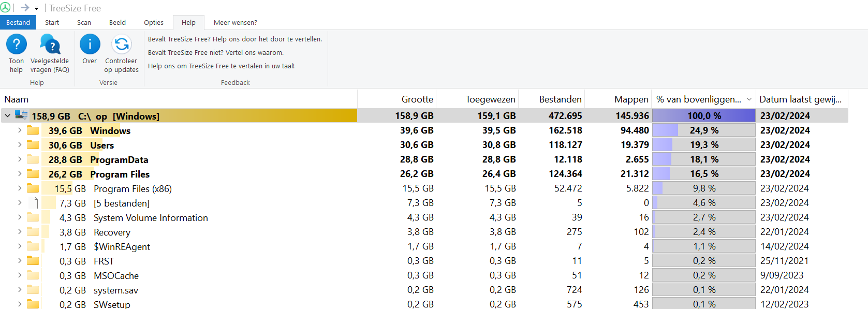Expand the ProgramData folder
Image resolution: width=868 pixels, height=309 pixels.
click(x=20, y=159)
